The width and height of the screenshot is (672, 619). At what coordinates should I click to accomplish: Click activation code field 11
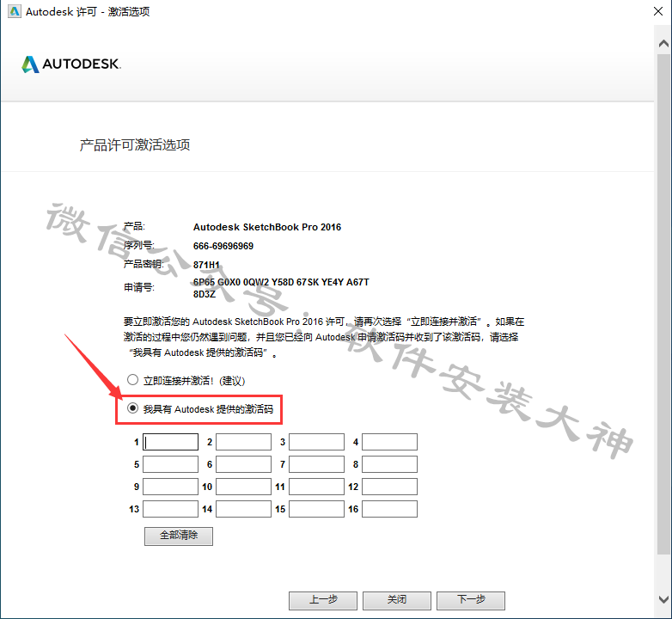pos(317,487)
